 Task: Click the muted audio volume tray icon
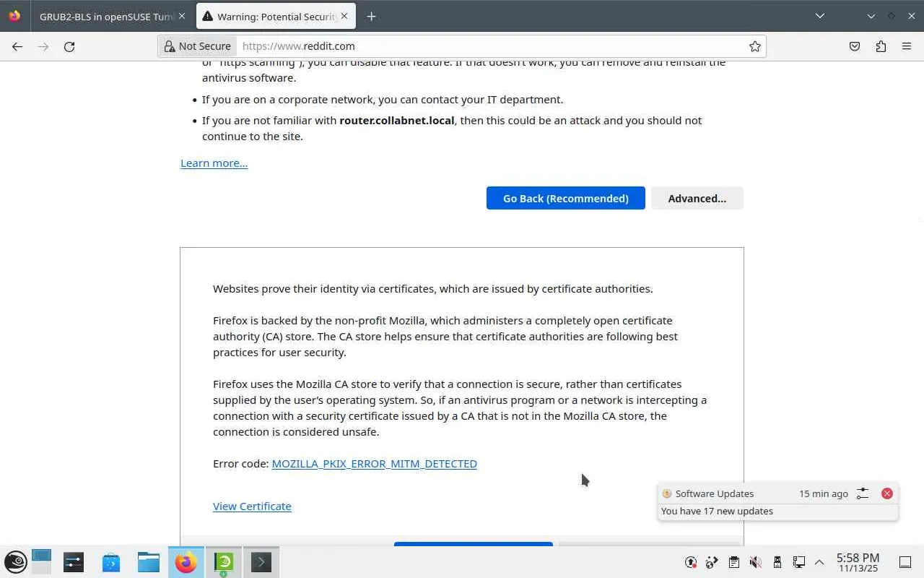point(756,562)
